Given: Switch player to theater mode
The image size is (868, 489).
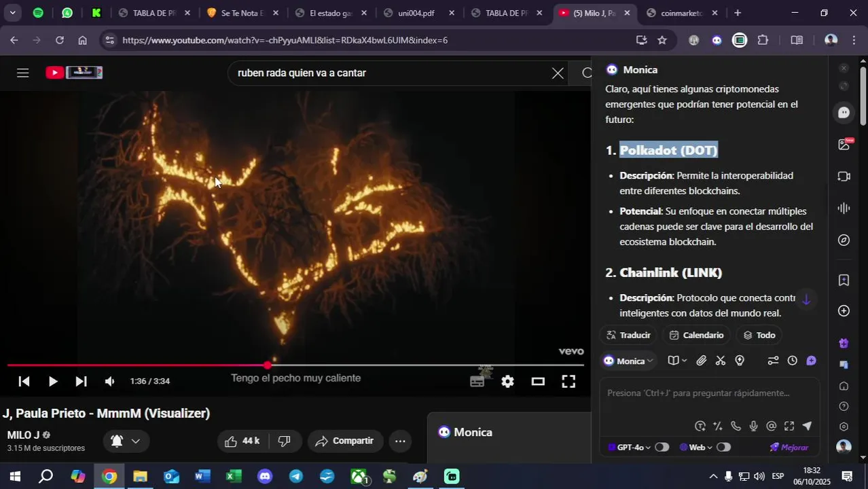Looking at the screenshot, I should point(538,381).
